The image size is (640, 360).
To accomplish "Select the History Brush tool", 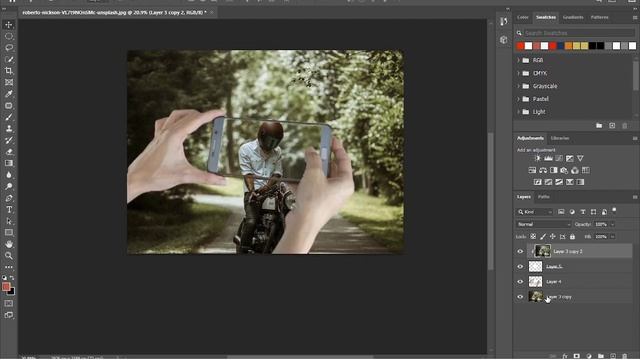I will coord(9,140).
